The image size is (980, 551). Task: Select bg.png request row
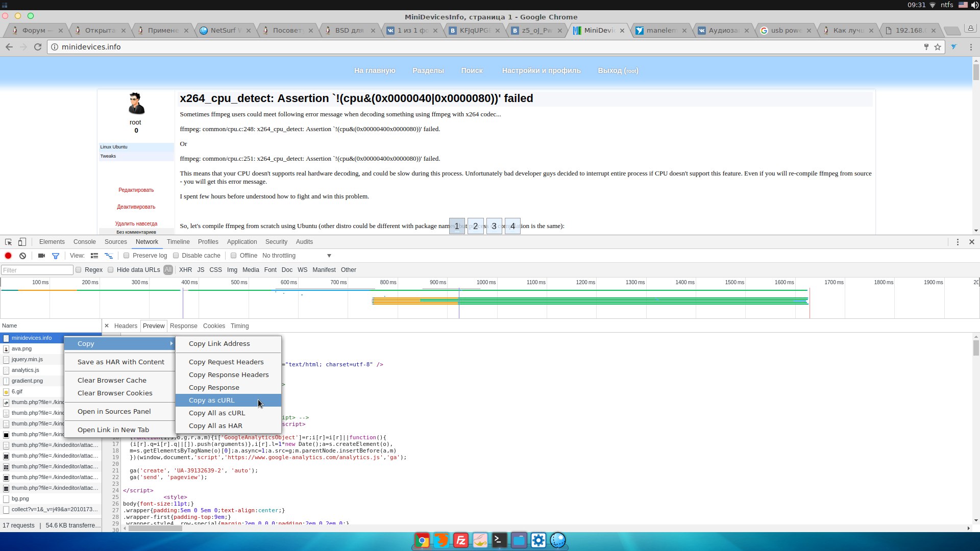[51, 499]
